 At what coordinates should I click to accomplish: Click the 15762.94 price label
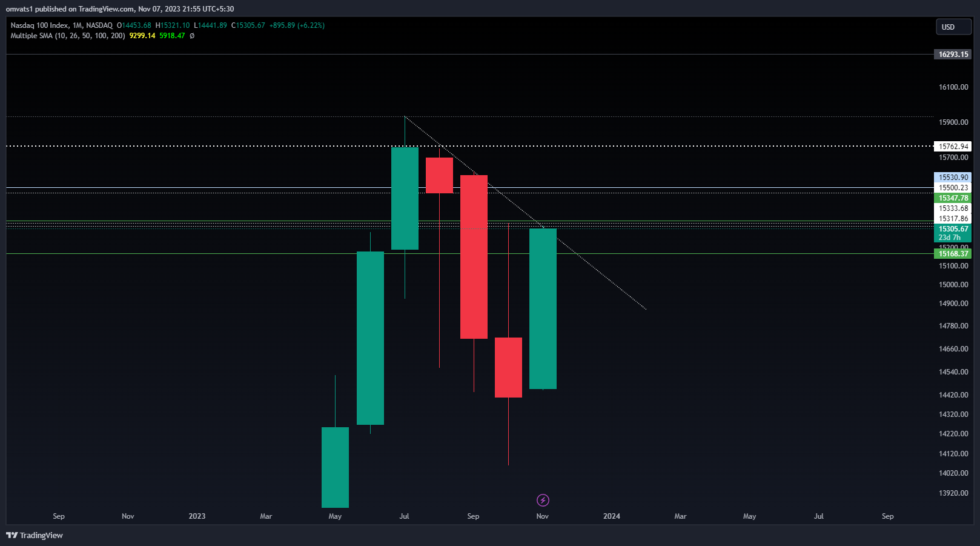953,147
